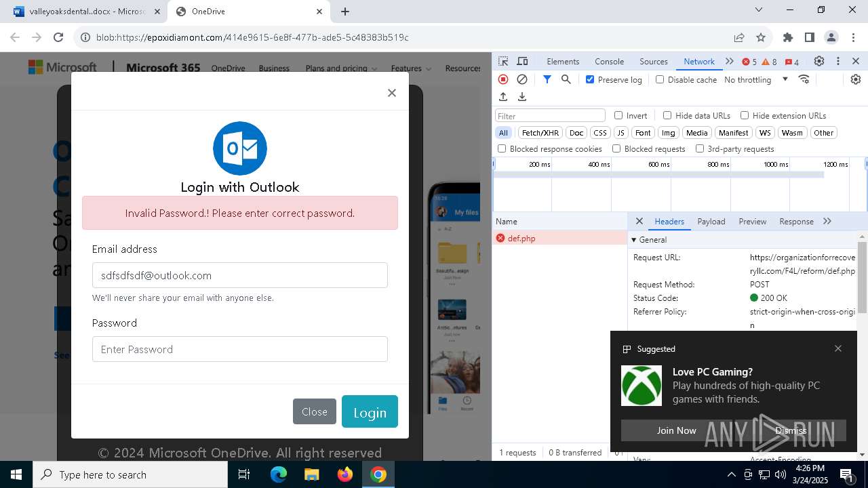Image resolution: width=868 pixels, height=488 pixels.
Task: Enable Hide extension URLs checkbox
Action: [x=745, y=115]
